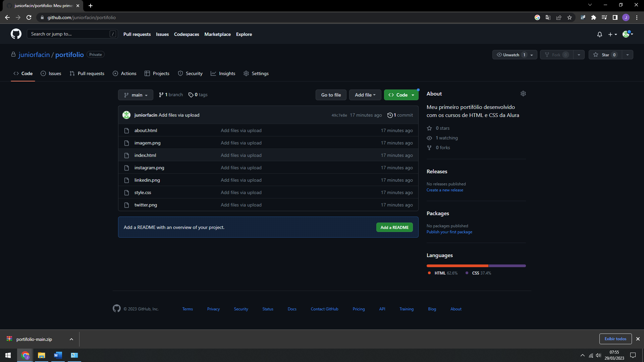Open Publish your first package link
Viewport: 644px width, 362px height.
(449, 232)
